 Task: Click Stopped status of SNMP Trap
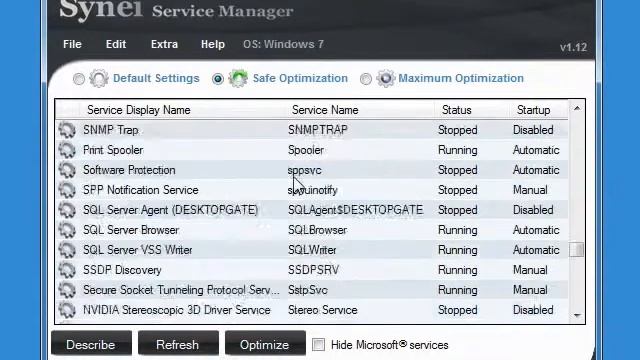[x=458, y=131]
